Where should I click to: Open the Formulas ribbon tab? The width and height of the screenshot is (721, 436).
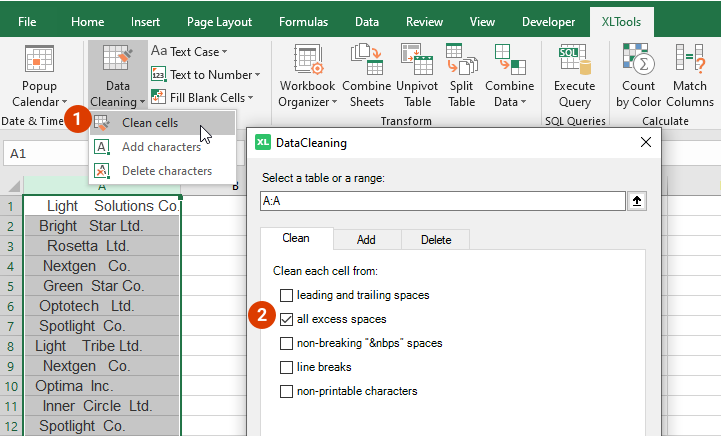point(303,21)
